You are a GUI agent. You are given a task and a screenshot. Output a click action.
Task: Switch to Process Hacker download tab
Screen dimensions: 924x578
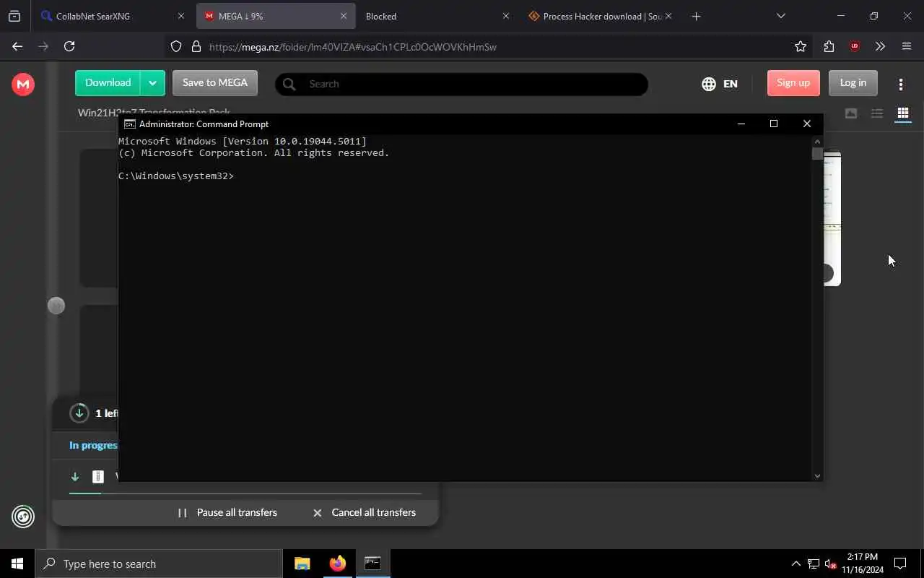coord(599,16)
